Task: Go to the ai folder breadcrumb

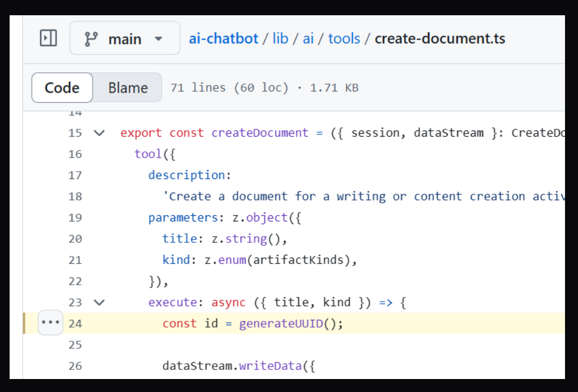Action: [308, 38]
